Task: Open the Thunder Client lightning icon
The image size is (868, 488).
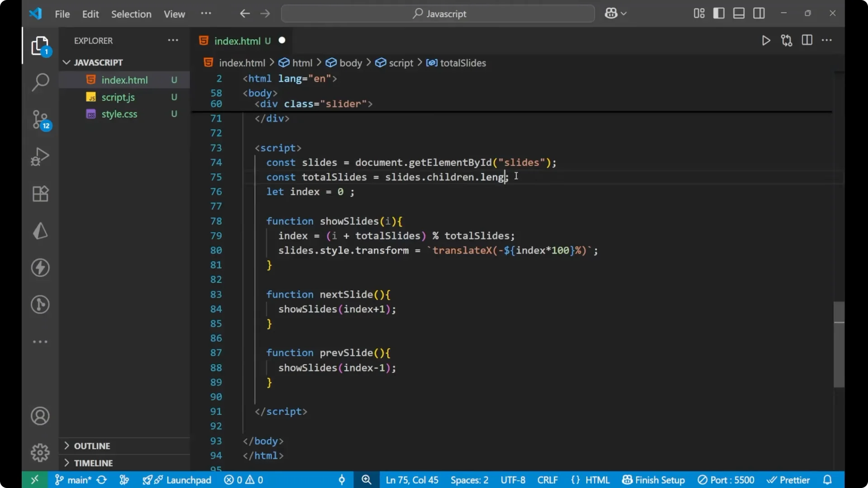Action: tap(40, 267)
